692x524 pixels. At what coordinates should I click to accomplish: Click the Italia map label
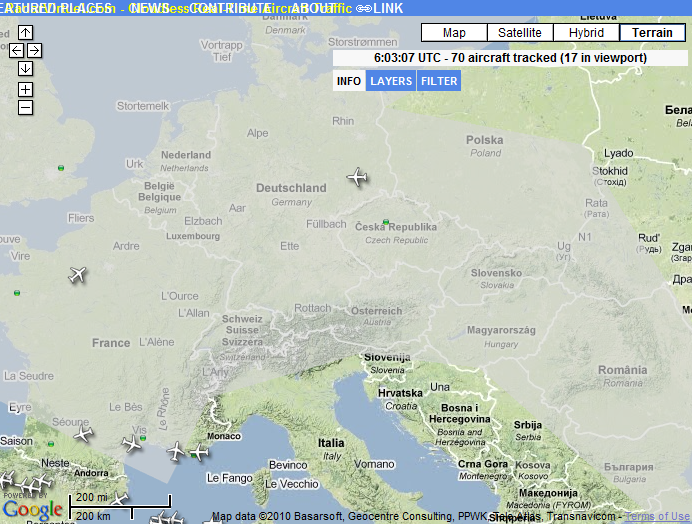331,443
